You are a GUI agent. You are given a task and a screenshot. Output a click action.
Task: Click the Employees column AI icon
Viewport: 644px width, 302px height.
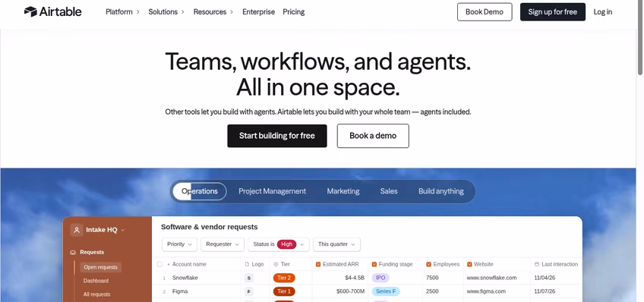click(x=429, y=264)
